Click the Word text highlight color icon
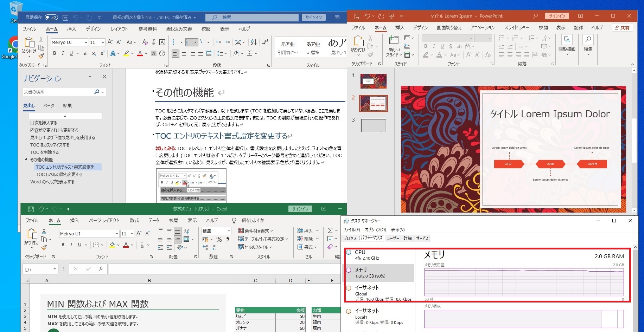The height and width of the screenshot is (332, 644). coord(126,53)
